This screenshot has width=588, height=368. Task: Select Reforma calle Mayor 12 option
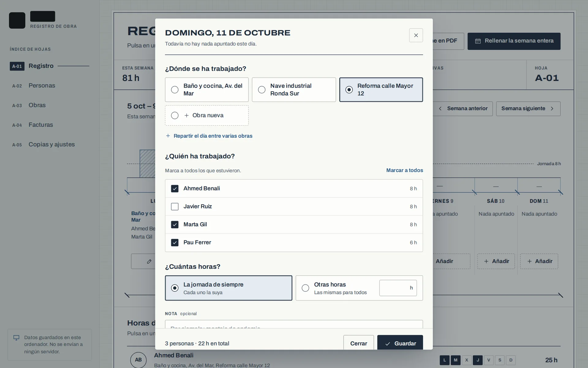(x=381, y=90)
